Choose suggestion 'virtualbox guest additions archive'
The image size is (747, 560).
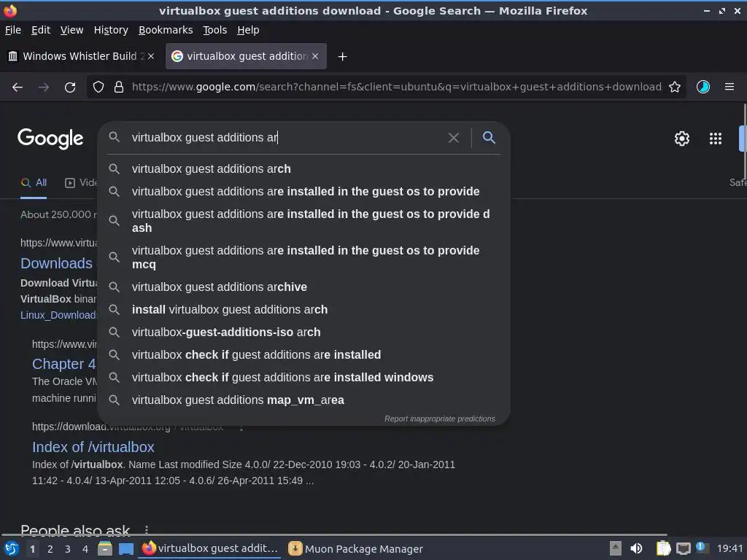click(303, 287)
